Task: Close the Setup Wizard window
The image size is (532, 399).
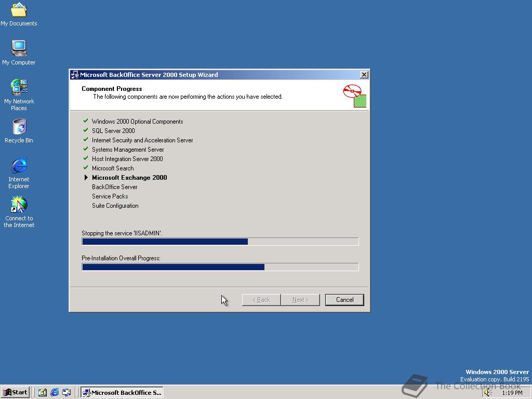Action: tap(364, 75)
